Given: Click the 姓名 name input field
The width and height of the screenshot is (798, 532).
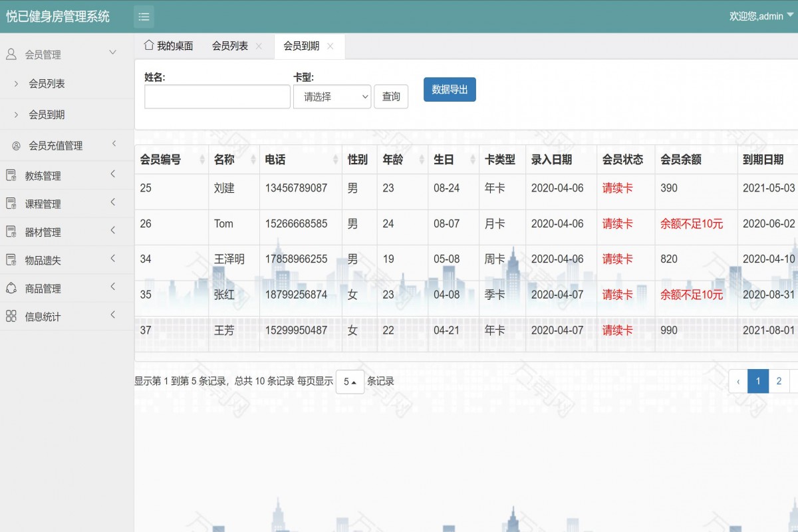Looking at the screenshot, I should tap(215, 96).
